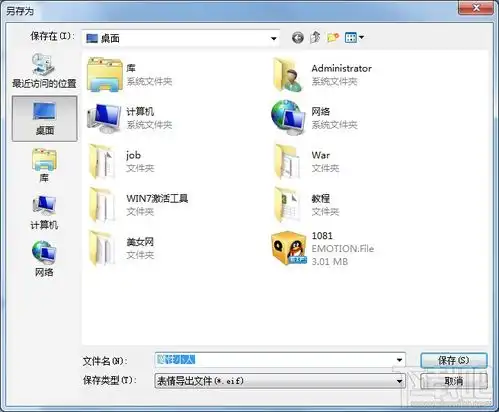Expand the 文件名 dropdown arrow
The height and width of the screenshot is (412, 499).
click(x=399, y=360)
